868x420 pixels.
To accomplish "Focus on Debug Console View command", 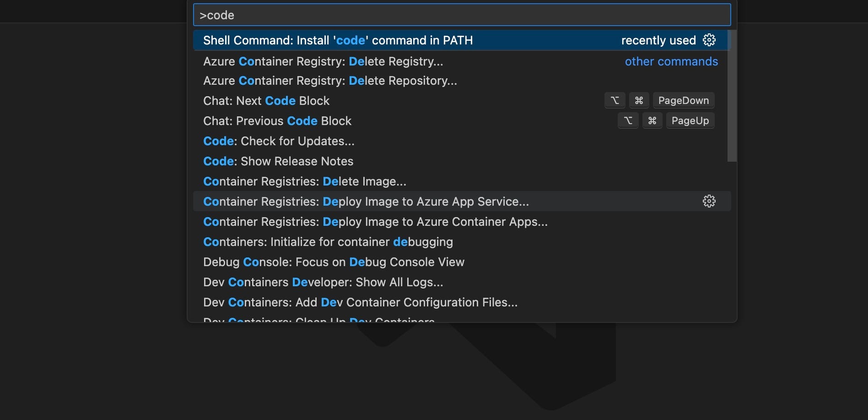I will 334,262.
